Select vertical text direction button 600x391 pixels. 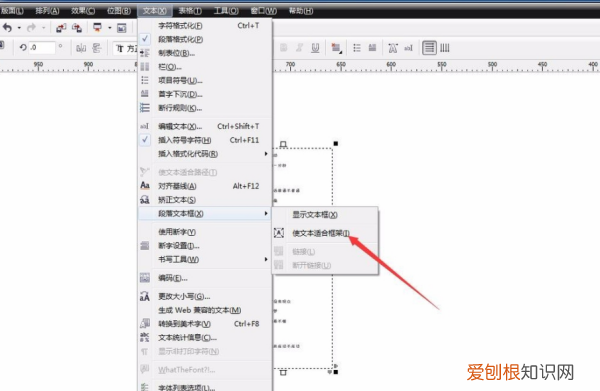click(x=445, y=48)
